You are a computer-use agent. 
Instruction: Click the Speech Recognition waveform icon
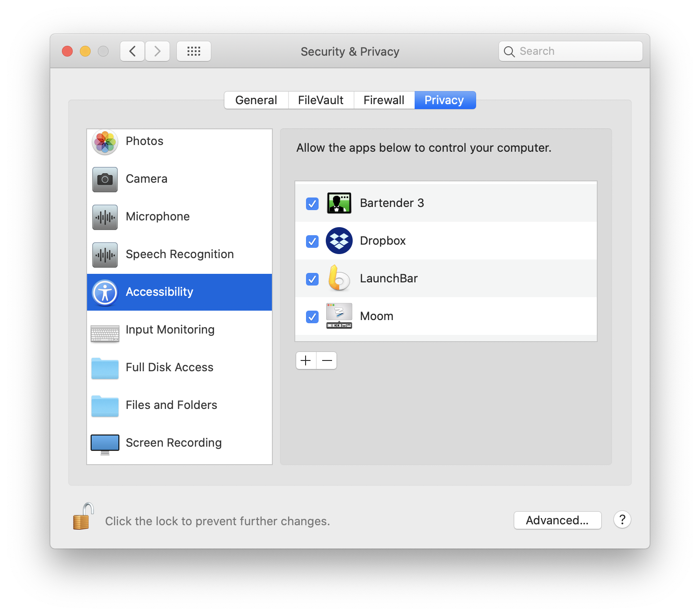tap(105, 255)
